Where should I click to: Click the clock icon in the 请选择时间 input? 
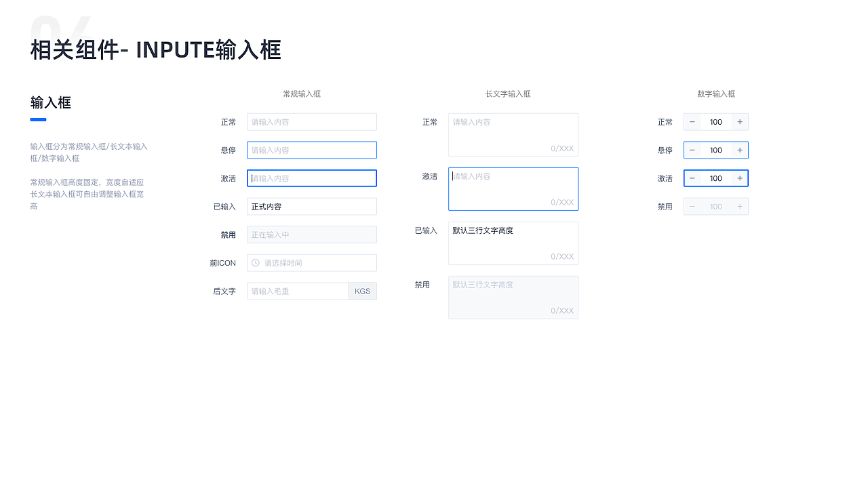[x=254, y=262]
